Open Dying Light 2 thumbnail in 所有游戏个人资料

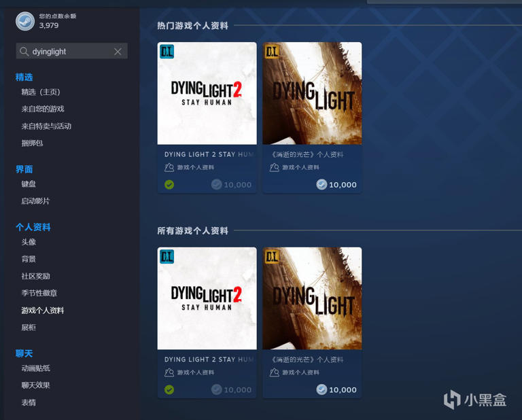point(207,298)
